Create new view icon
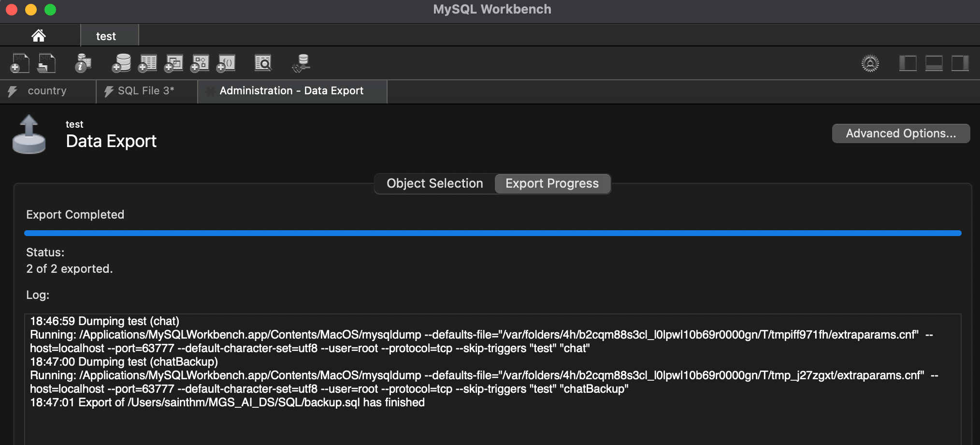This screenshot has width=980, height=445. [x=173, y=63]
